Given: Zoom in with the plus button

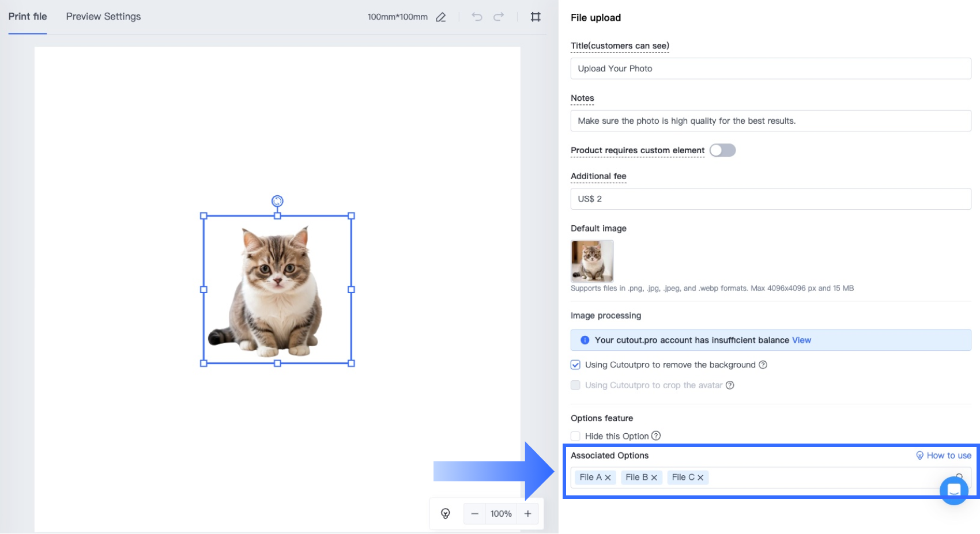Looking at the screenshot, I should pyautogui.click(x=527, y=514).
